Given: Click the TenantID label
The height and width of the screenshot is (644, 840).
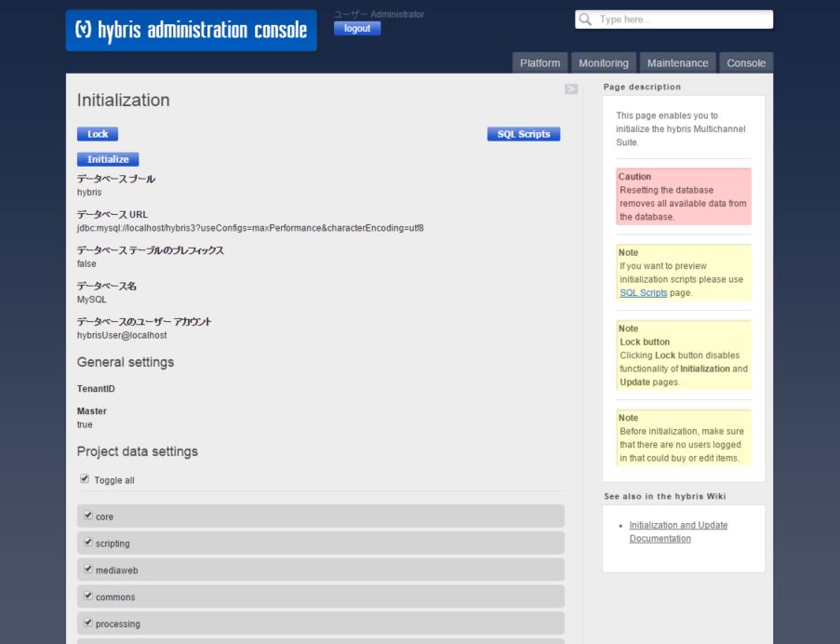Looking at the screenshot, I should [96, 389].
